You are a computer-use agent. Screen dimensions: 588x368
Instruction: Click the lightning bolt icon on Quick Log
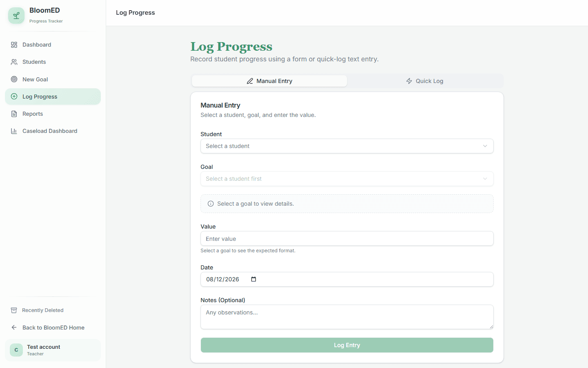point(409,81)
